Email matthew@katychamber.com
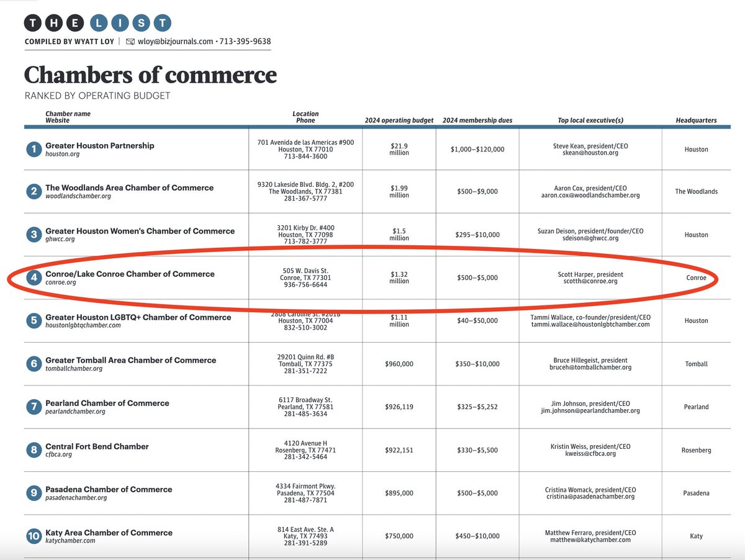The height and width of the screenshot is (560, 745). click(x=590, y=540)
